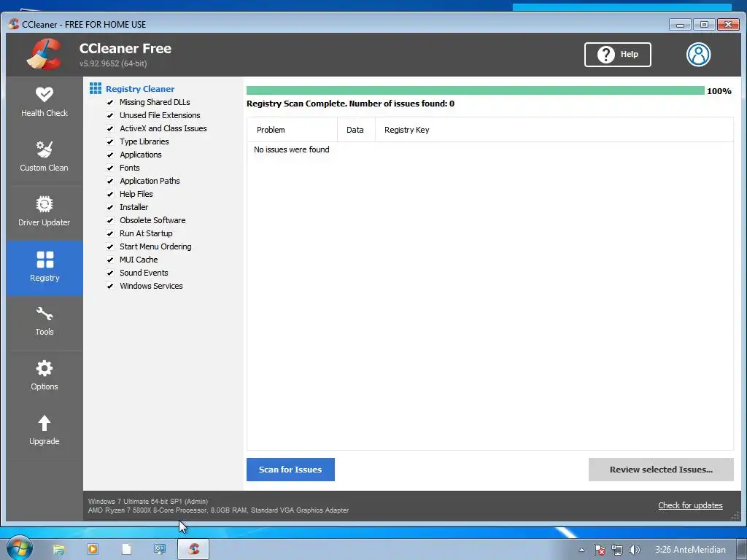The height and width of the screenshot is (560, 747).
Task: Launch the media player taskbar icon
Action: click(93, 549)
